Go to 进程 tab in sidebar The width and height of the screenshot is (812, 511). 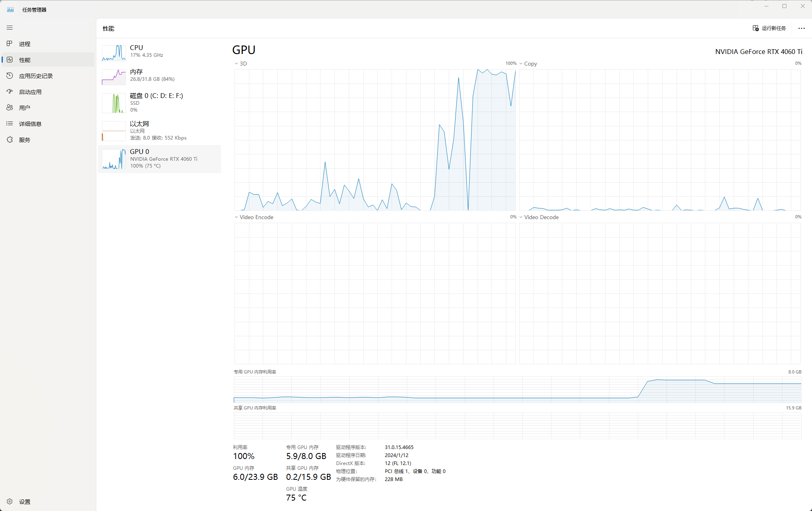[48, 44]
